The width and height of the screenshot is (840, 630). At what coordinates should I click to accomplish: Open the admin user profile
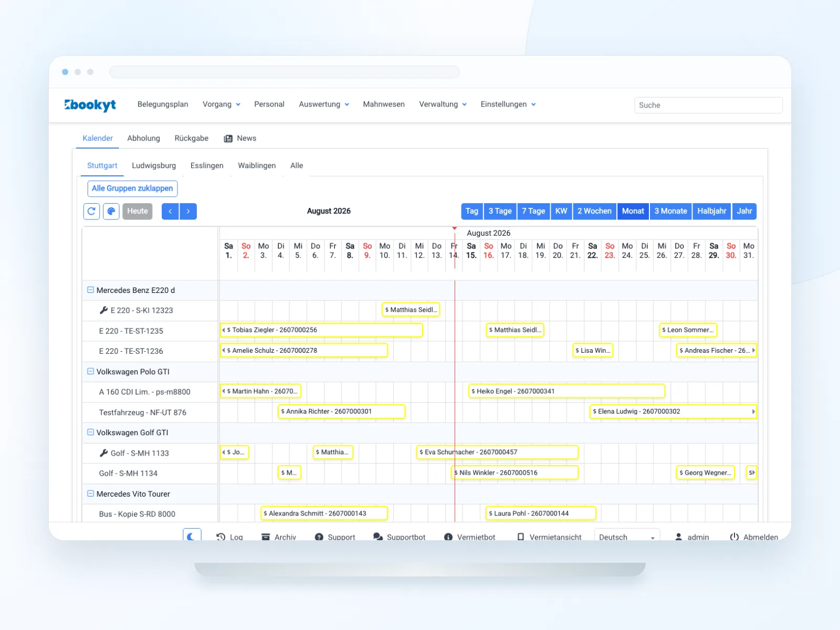tap(692, 537)
